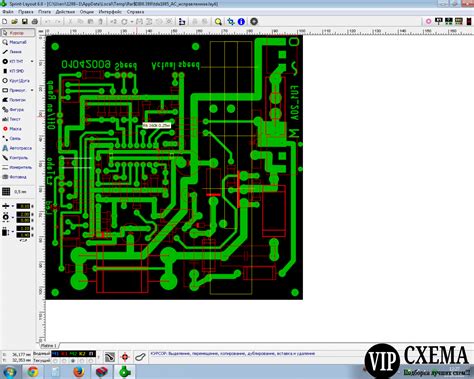Viewport: 474px width, 379px height.
Task: Select the КП SMD pad tool
Action: (17, 71)
